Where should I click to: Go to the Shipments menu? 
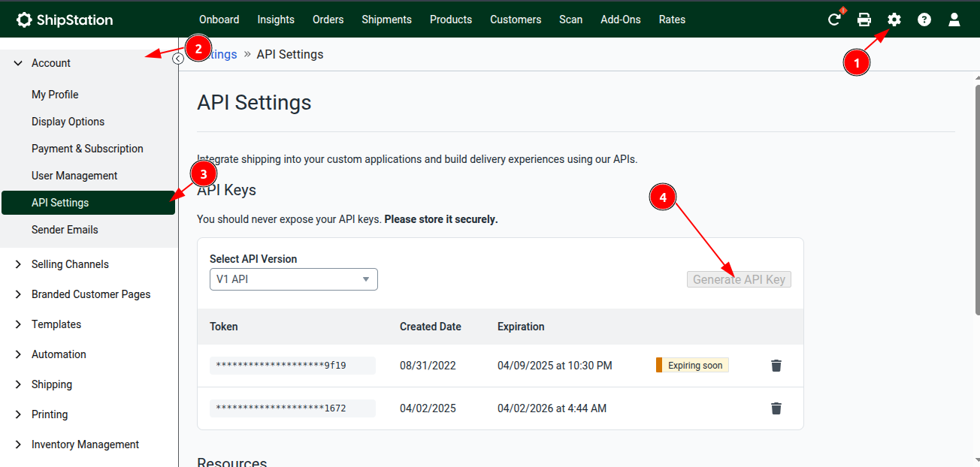click(x=386, y=20)
